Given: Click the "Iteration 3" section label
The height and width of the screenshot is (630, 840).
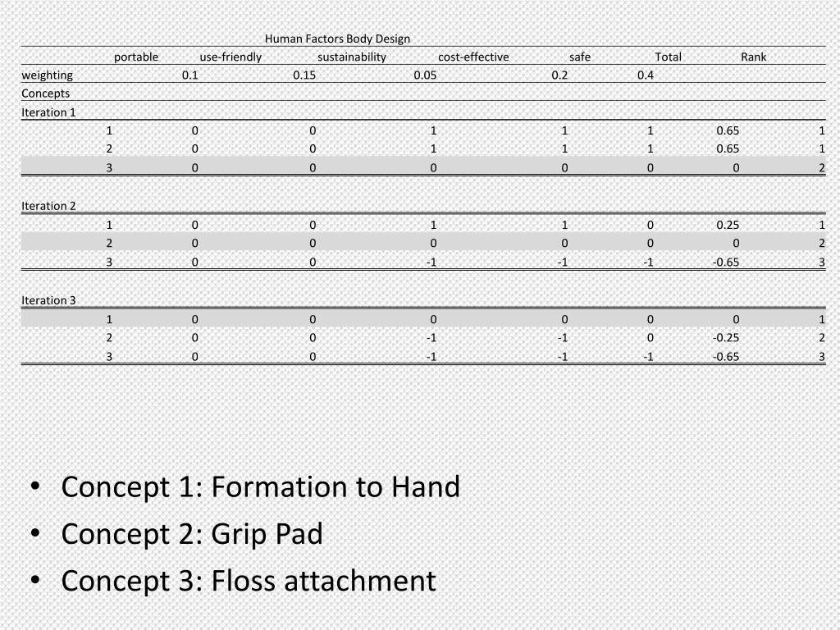Looking at the screenshot, I should [x=48, y=300].
